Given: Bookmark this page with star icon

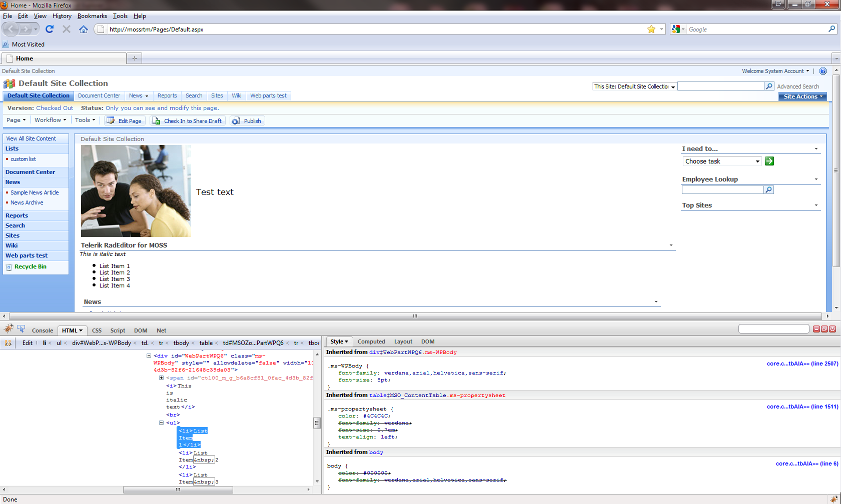Looking at the screenshot, I should 651,29.
